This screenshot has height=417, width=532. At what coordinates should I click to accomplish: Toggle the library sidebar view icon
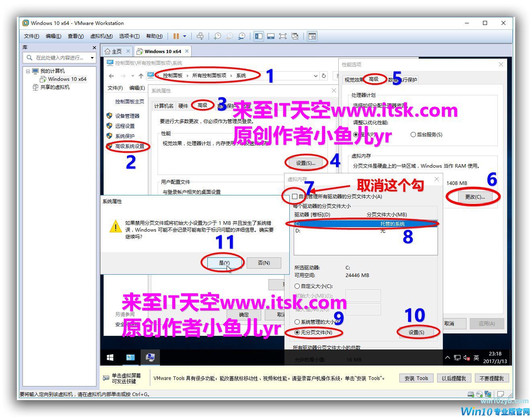pyautogui.click(x=259, y=36)
